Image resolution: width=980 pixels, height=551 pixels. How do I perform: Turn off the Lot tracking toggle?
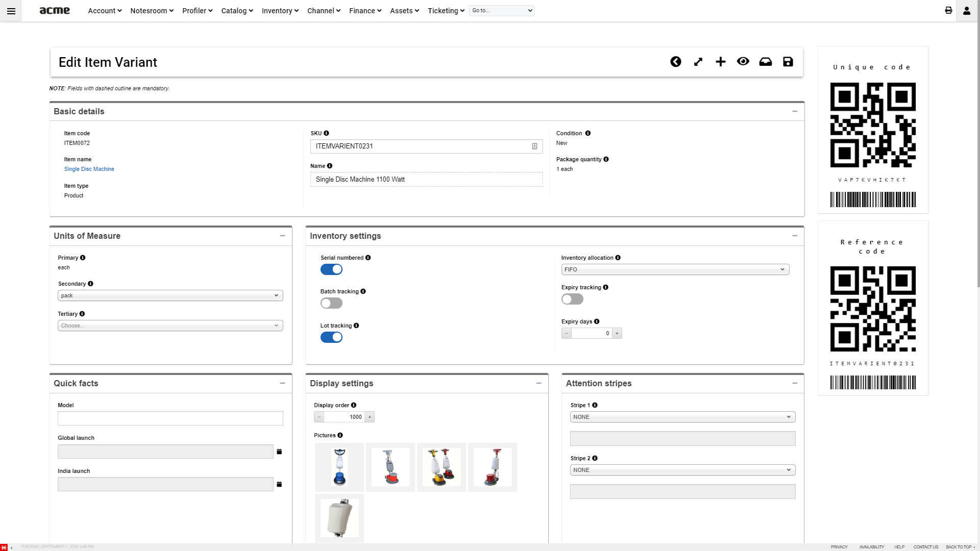331,337
